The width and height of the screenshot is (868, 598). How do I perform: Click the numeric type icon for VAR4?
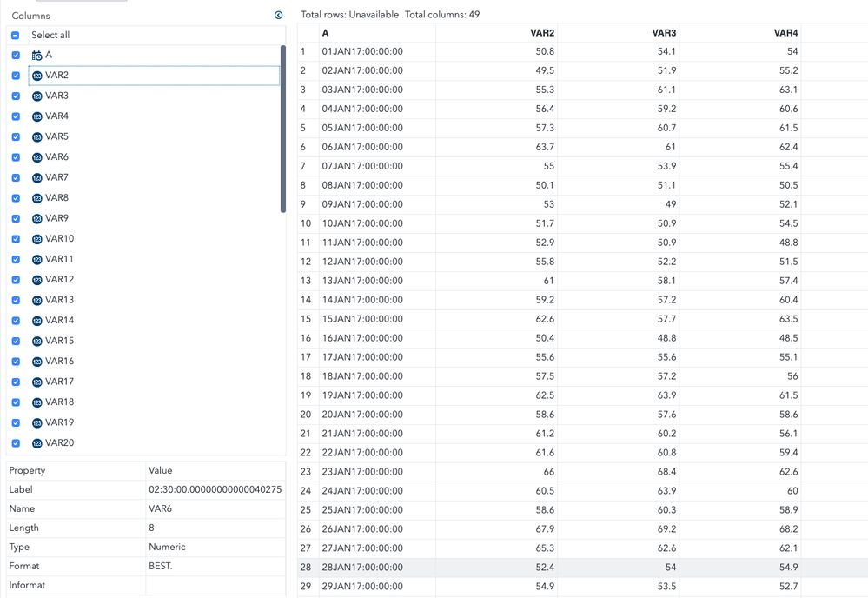point(37,116)
